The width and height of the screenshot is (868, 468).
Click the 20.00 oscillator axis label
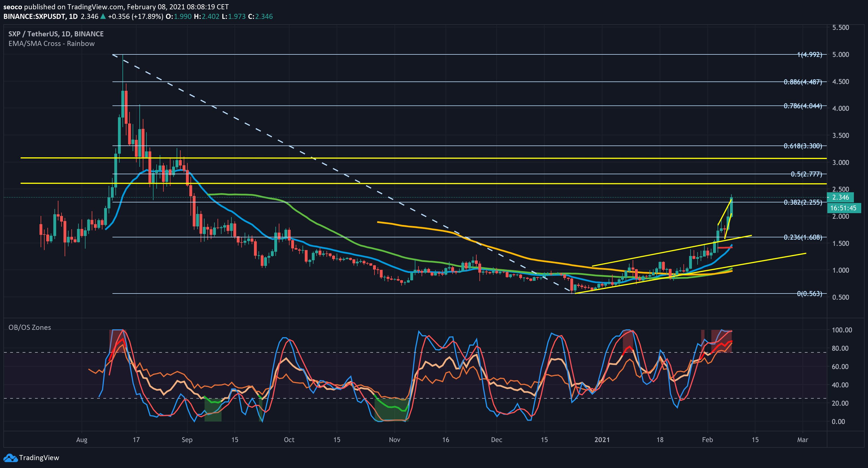click(840, 403)
